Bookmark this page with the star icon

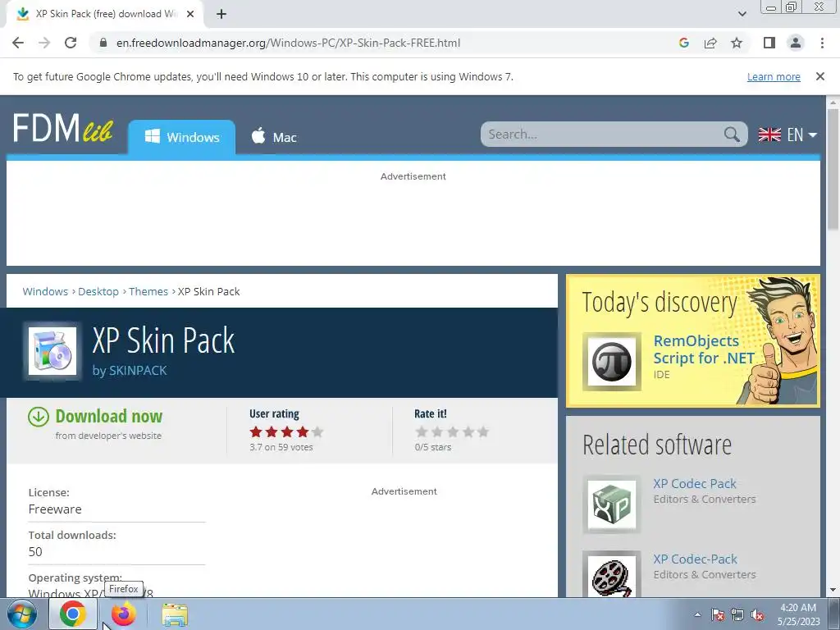coord(737,43)
